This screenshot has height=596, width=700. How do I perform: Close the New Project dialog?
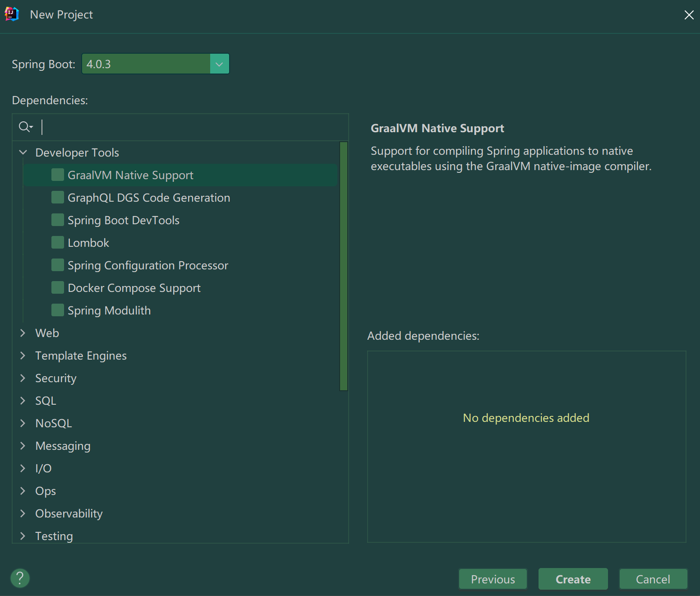[x=689, y=15]
